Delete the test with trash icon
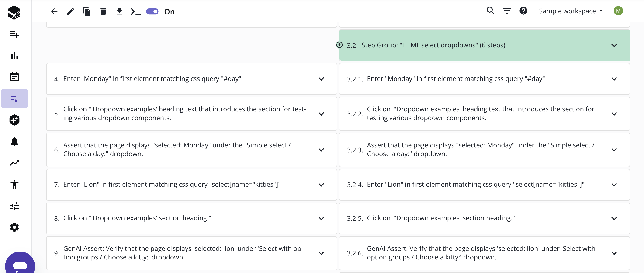The width and height of the screenshot is (644, 273). 103,11
